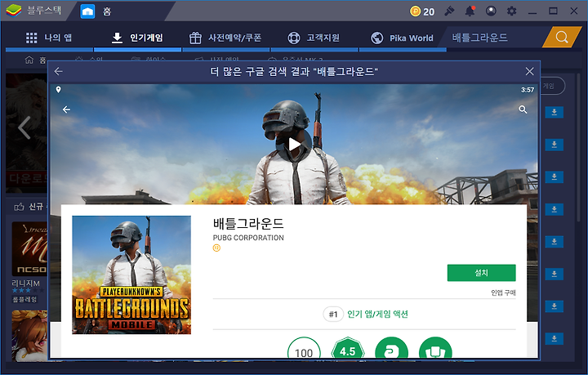Click the 4.5 rating badge

[x=348, y=349]
